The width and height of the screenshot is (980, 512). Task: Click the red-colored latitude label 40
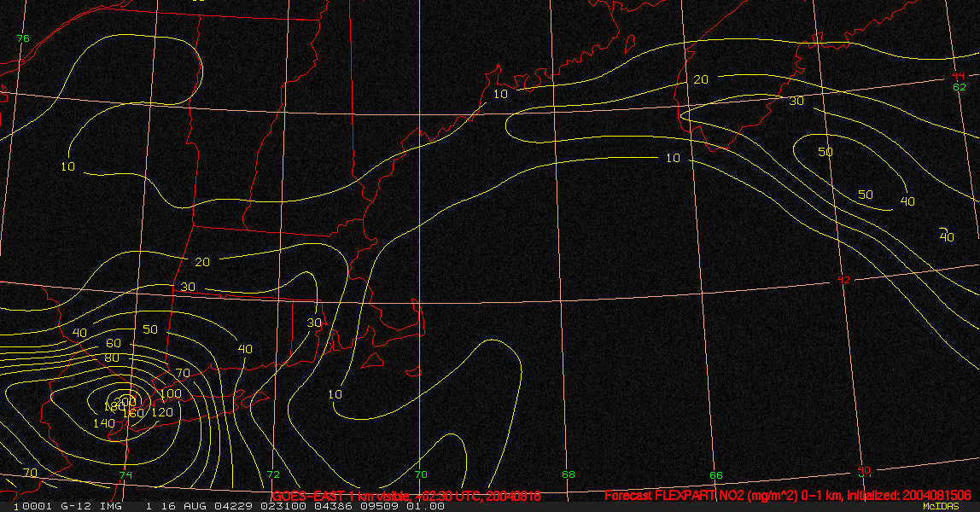tap(864, 470)
